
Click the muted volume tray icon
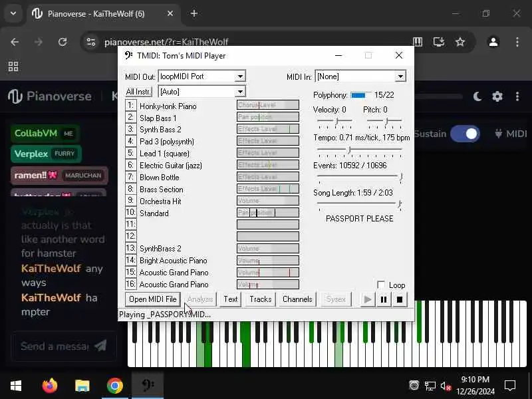coord(446,386)
